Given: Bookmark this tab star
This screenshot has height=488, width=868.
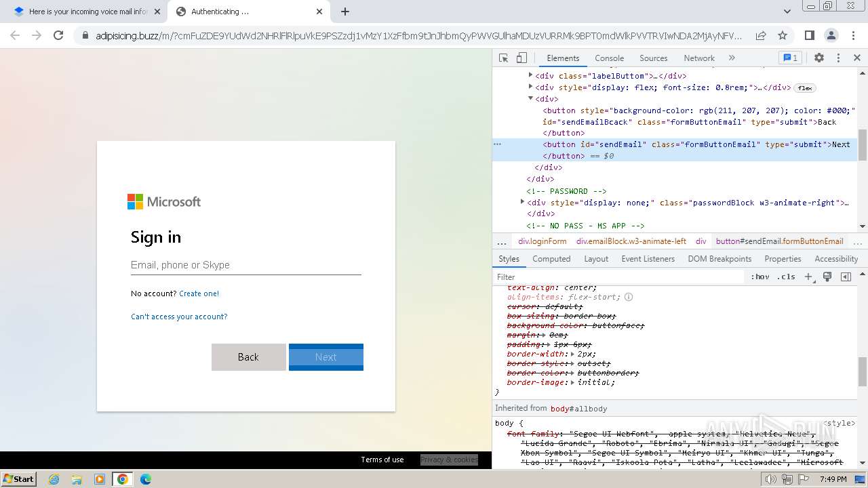Looking at the screenshot, I should [x=783, y=35].
